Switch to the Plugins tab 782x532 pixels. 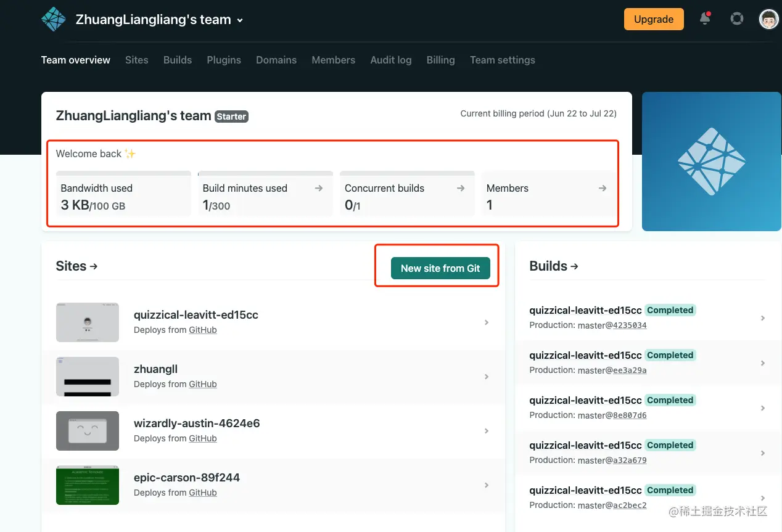(224, 60)
